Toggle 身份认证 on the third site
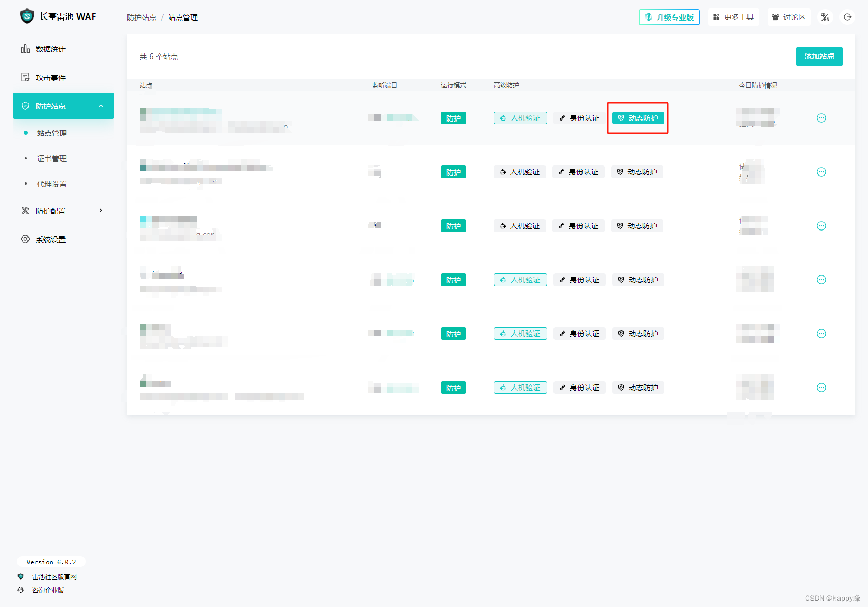 pos(578,226)
